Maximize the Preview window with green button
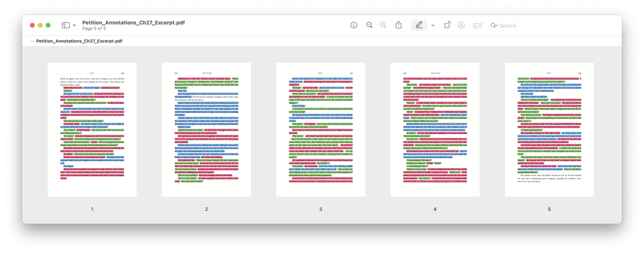Image resolution: width=644 pixels, height=253 pixels. pos(48,25)
